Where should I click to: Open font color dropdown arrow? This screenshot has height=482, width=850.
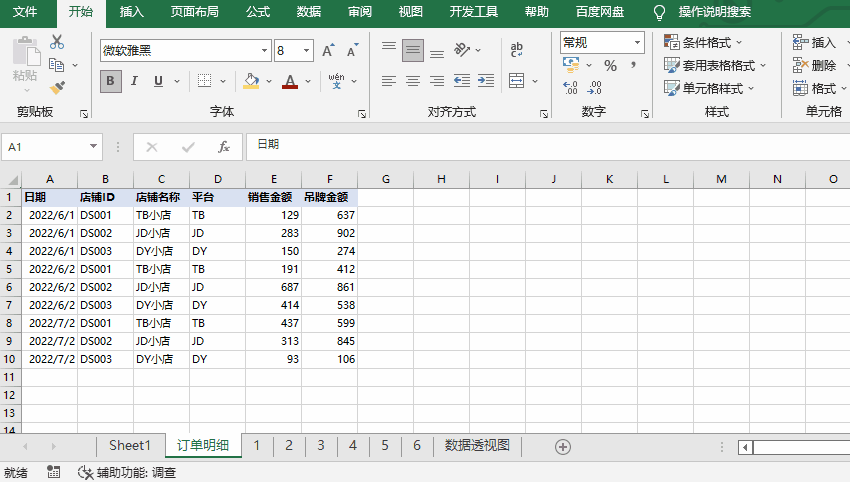point(308,81)
